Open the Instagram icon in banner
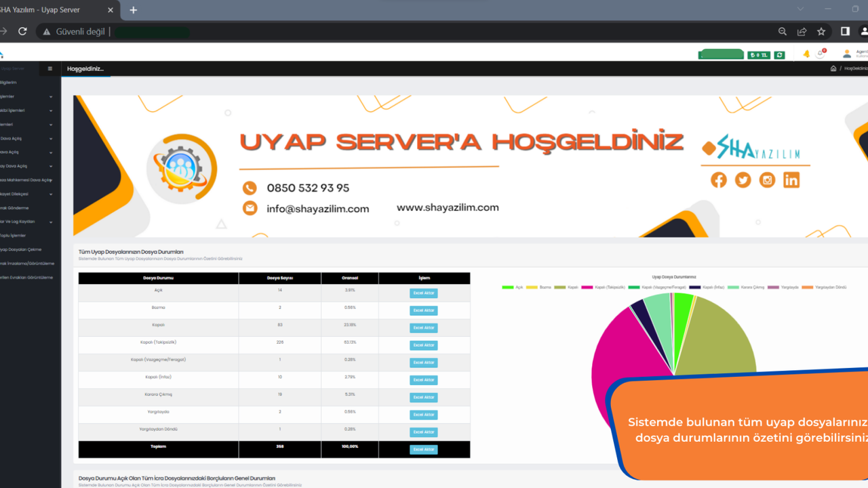Screen dimensions: 868x488 point(767,180)
